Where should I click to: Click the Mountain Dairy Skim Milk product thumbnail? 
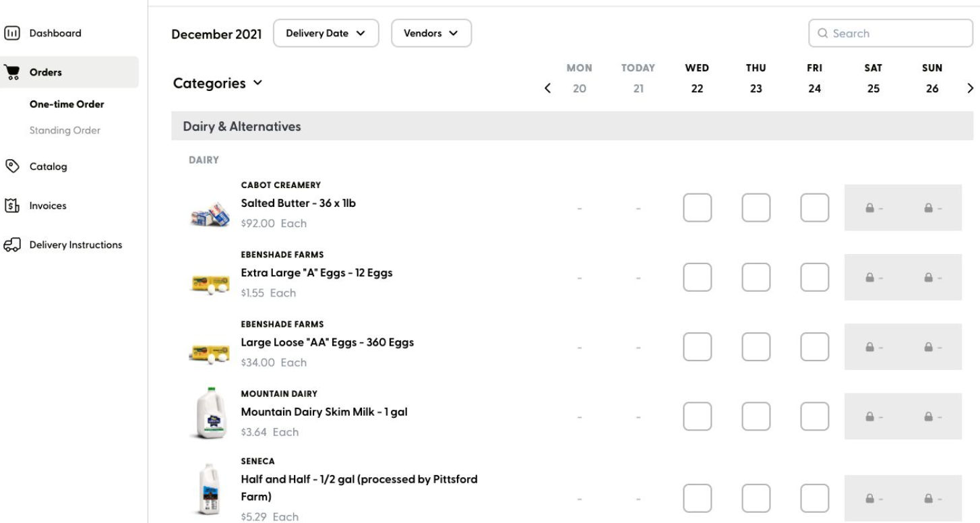[209, 411]
